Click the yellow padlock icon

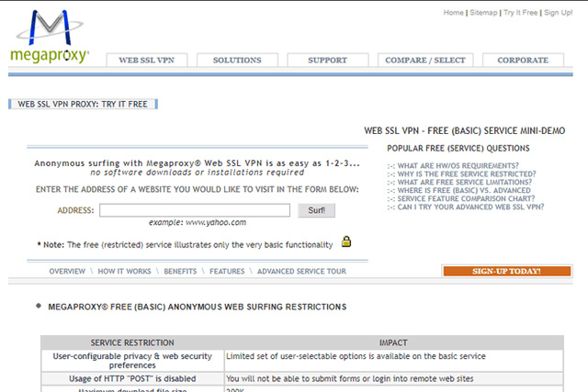346,241
